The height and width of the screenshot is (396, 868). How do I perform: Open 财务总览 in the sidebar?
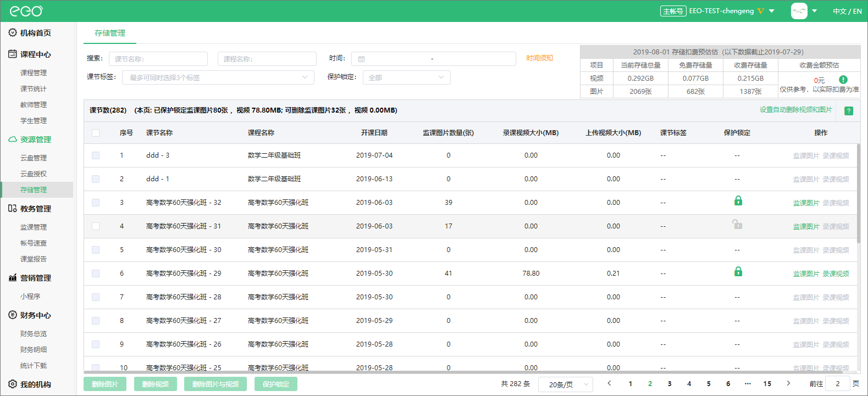tap(34, 333)
